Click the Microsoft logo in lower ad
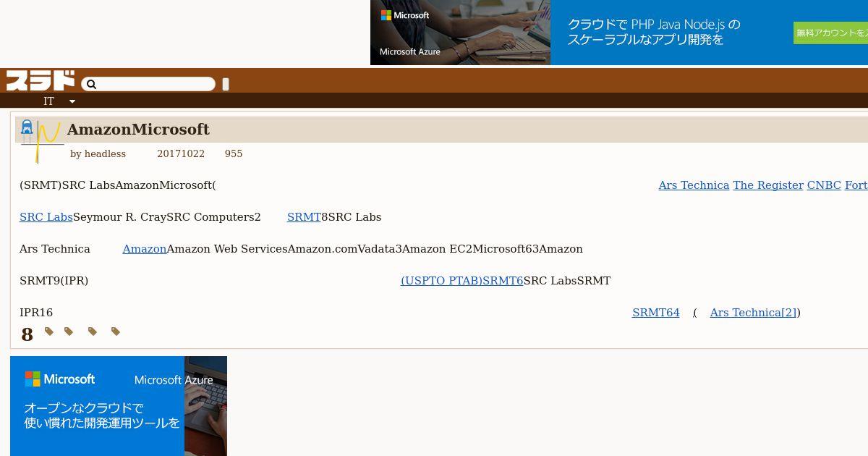 pyautogui.click(x=60, y=379)
